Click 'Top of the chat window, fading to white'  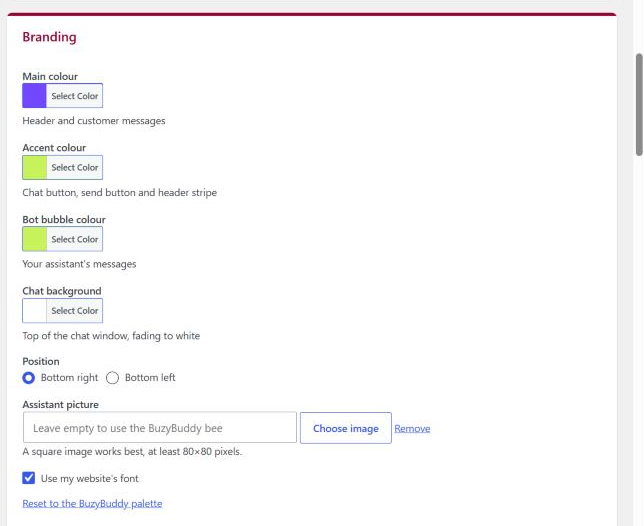click(x=111, y=336)
